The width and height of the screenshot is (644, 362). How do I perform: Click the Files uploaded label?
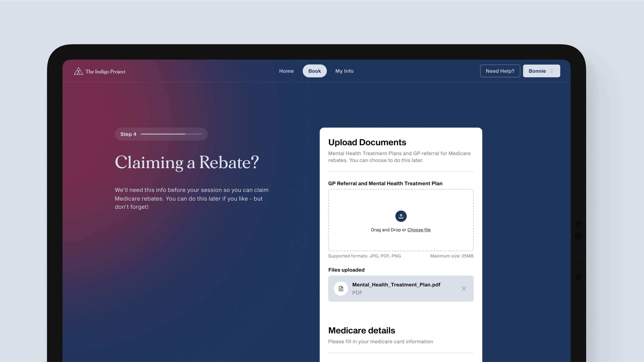pyautogui.click(x=346, y=270)
